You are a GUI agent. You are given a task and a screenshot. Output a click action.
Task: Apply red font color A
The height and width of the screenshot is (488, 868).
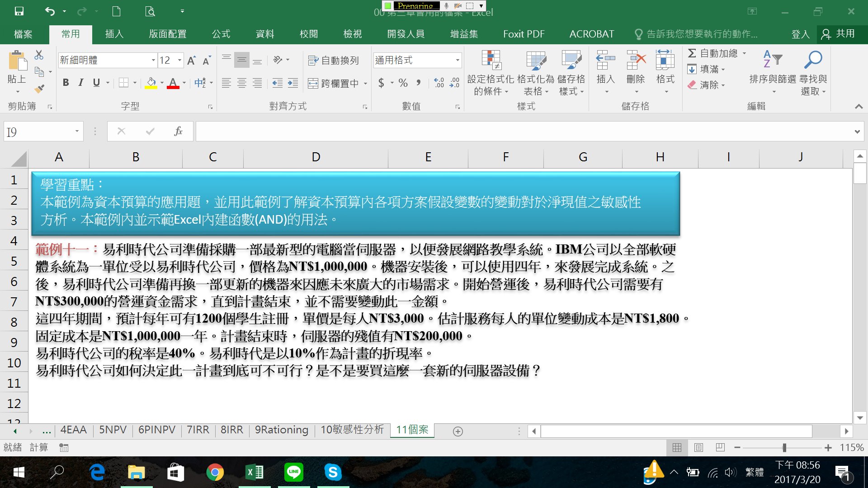pos(173,83)
